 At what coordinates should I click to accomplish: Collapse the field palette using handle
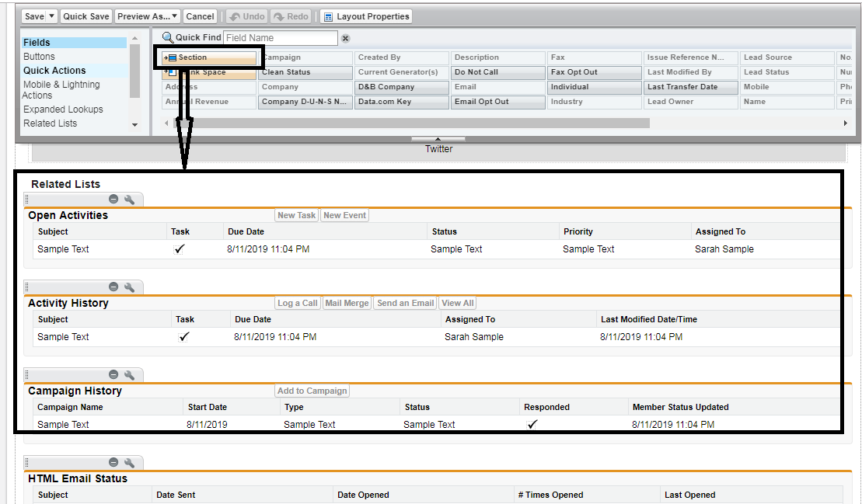(x=438, y=139)
